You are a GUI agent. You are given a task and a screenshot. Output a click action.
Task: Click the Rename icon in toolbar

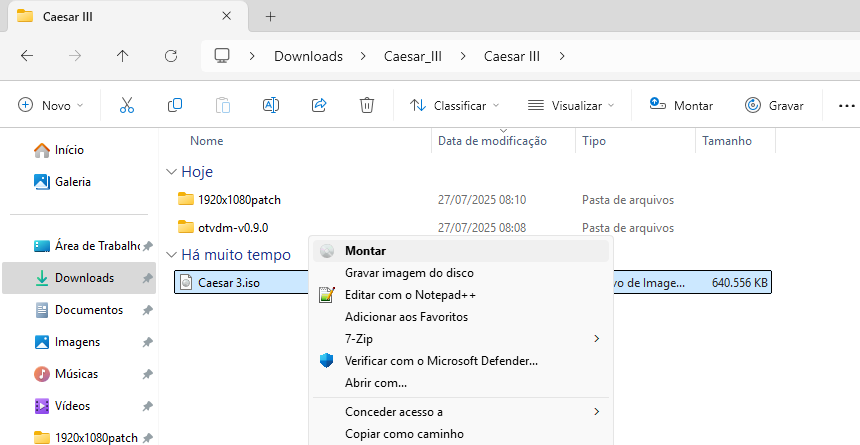[x=271, y=105]
